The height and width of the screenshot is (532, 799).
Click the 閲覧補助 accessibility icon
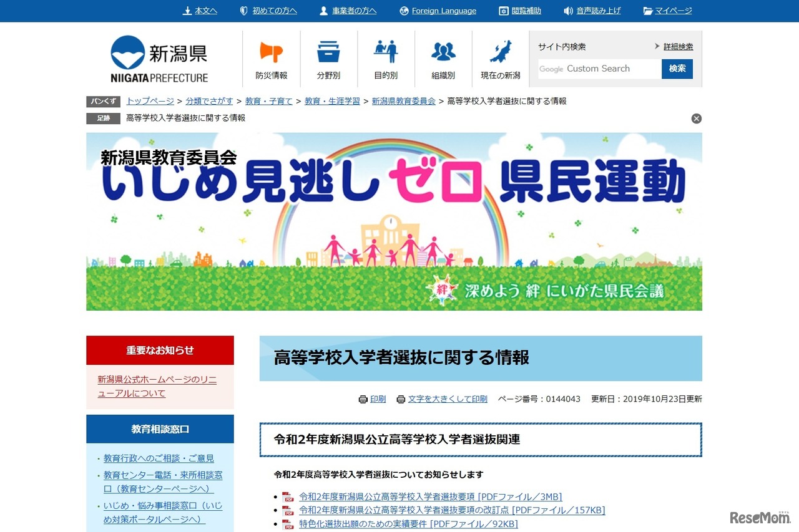point(502,10)
